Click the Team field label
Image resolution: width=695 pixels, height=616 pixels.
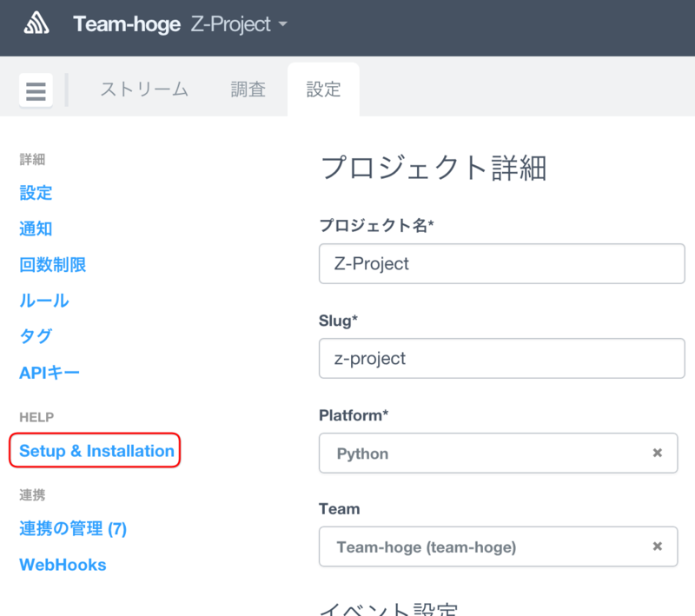tap(340, 509)
